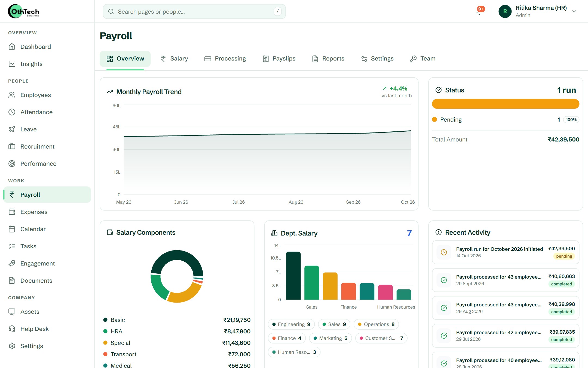The height and width of the screenshot is (368, 588).
Task: Click the Engineering 9 department chip
Action: coord(291,324)
